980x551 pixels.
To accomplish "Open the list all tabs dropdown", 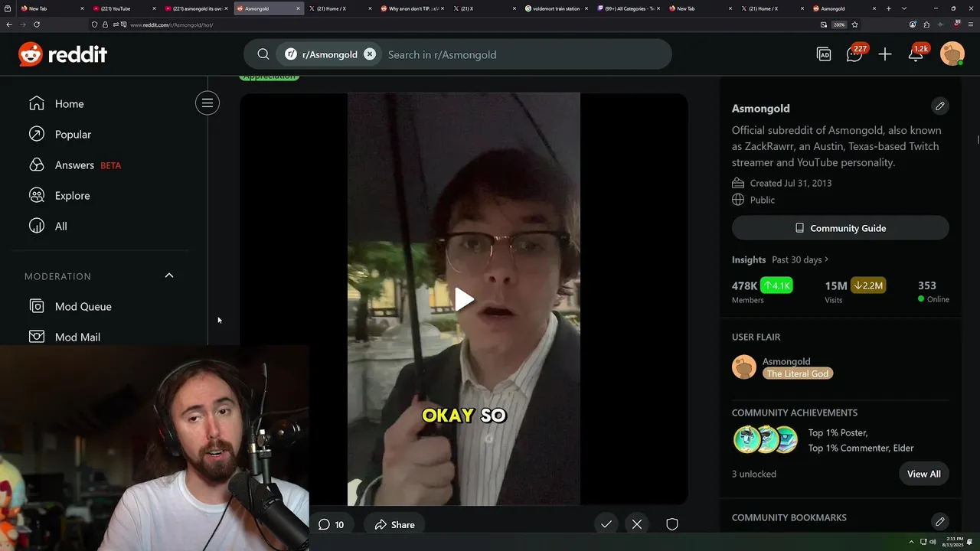I will click(904, 8).
